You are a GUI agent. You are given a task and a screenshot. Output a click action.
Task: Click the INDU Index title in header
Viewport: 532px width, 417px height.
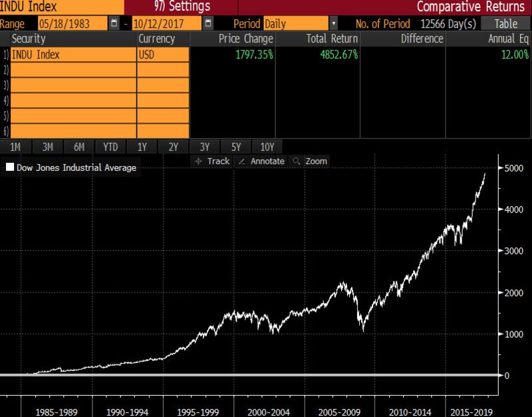tap(29, 7)
